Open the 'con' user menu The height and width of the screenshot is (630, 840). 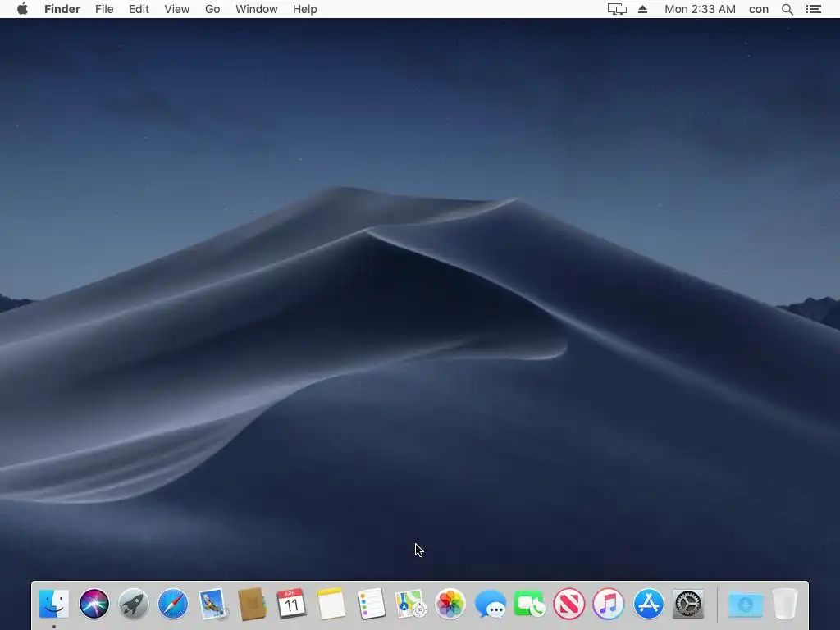click(x=759, y=9)
